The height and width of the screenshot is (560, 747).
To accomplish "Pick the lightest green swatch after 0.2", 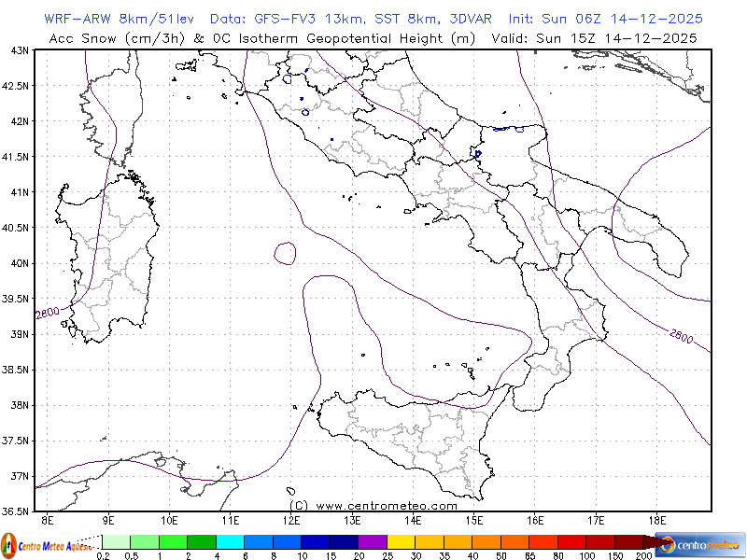I will 116,541.
